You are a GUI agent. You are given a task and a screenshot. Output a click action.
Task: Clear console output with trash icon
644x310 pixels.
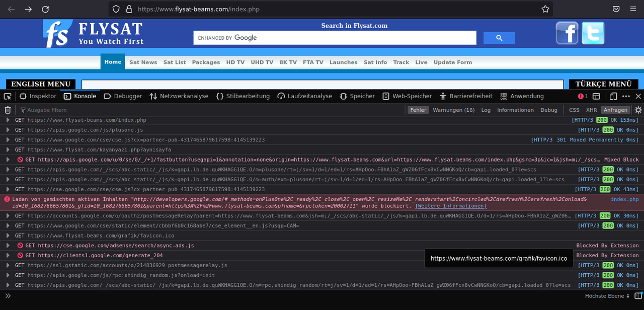pos(8,110)
